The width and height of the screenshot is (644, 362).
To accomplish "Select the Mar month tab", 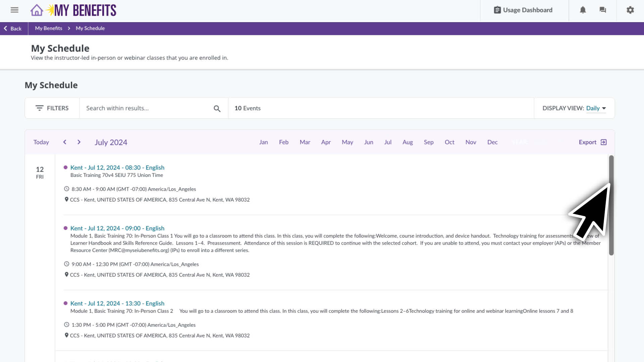I will click(305, 142).
